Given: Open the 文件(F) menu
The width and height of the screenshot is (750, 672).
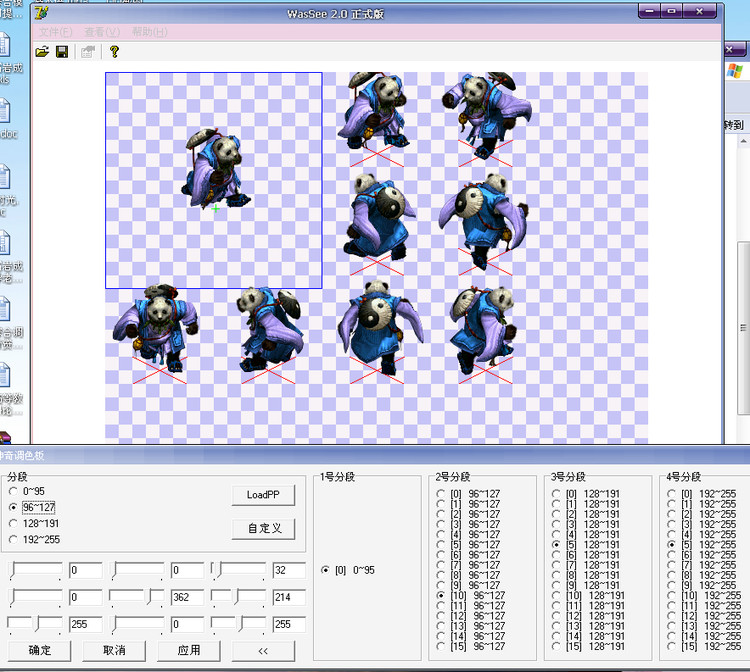Looking at the screenshot, I should pyautogui.click(x=55, y=32).
